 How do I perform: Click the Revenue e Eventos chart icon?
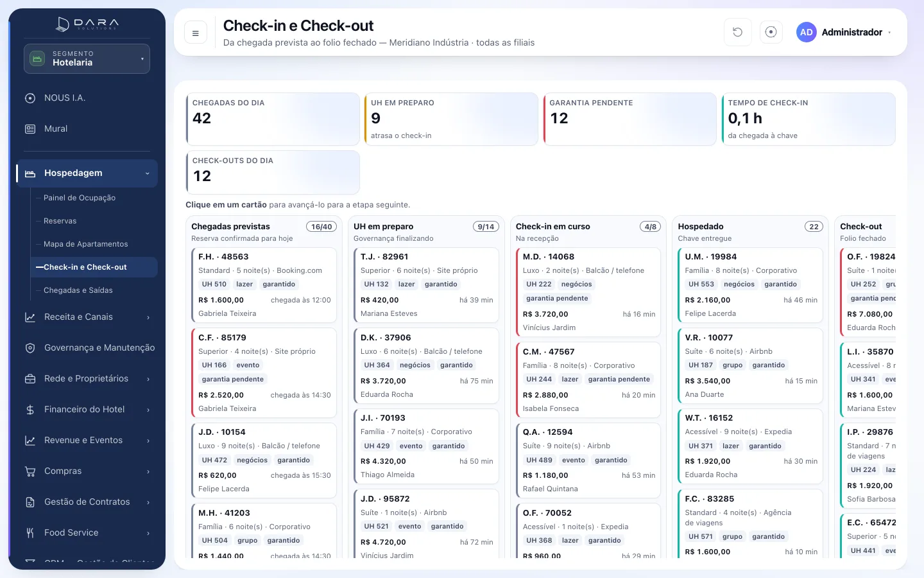click(x=30, y=441)
